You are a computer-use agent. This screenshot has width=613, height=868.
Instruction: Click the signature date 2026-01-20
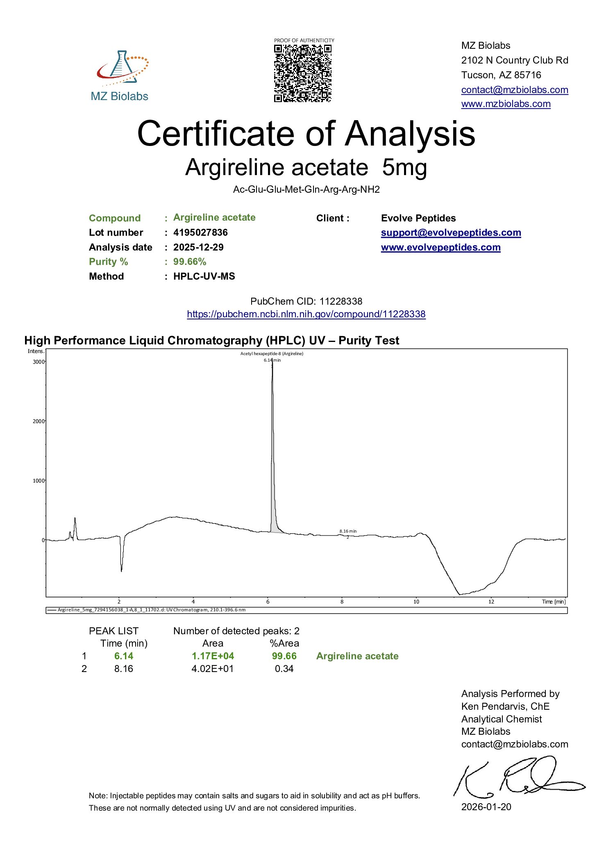(x=486, y=807)
